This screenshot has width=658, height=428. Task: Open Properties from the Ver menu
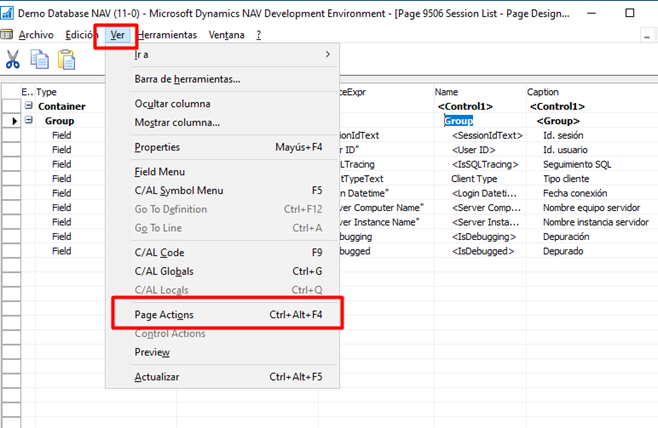(x=222, y=147)
